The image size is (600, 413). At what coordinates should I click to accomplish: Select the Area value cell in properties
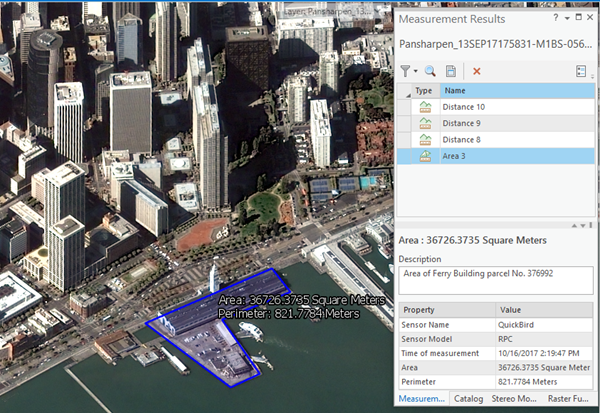(545, 367)
